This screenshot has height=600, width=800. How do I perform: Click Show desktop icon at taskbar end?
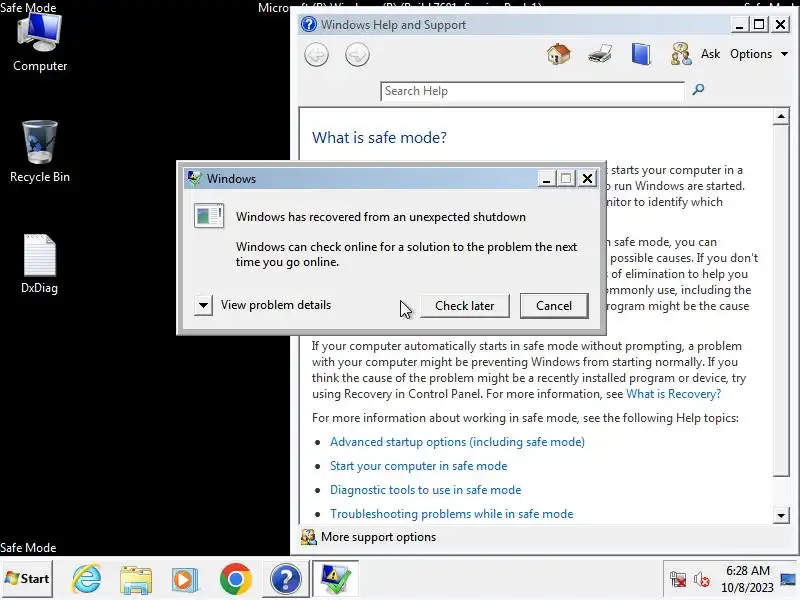[x=788, y=579]
